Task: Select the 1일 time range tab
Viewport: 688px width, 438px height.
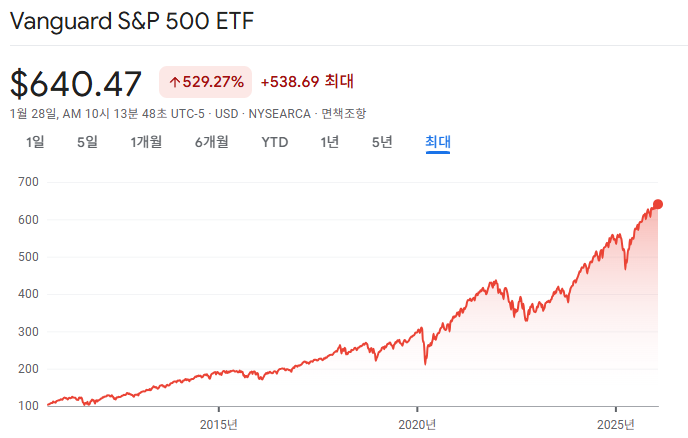Action: (x=35, y=142)
